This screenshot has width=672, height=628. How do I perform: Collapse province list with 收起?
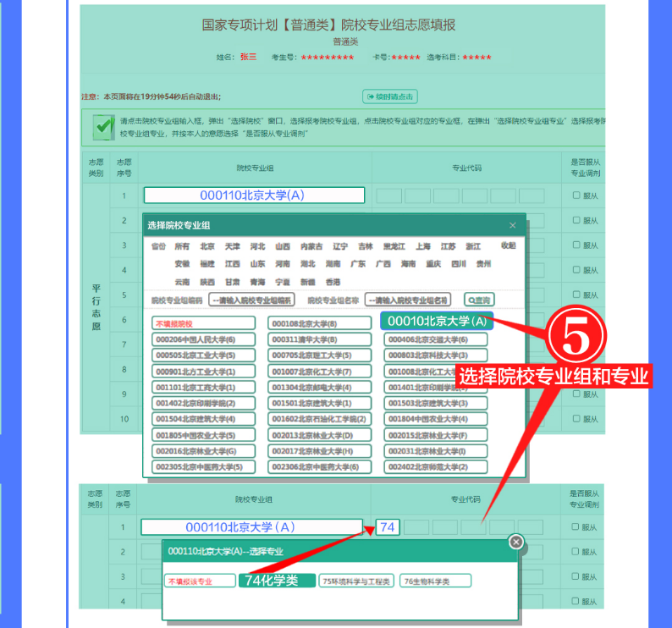(x=508, y=245)
